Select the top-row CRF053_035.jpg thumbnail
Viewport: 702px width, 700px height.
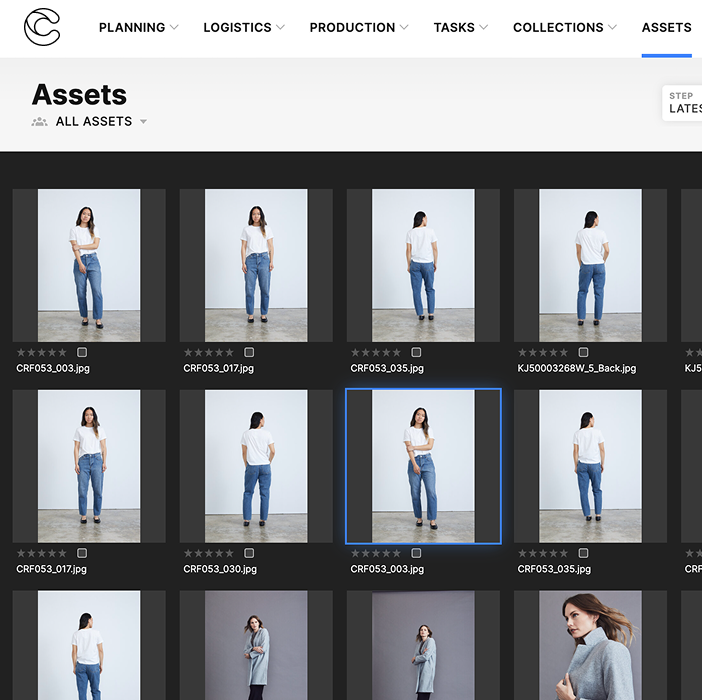pyautogui.click(x=423, y=265)
